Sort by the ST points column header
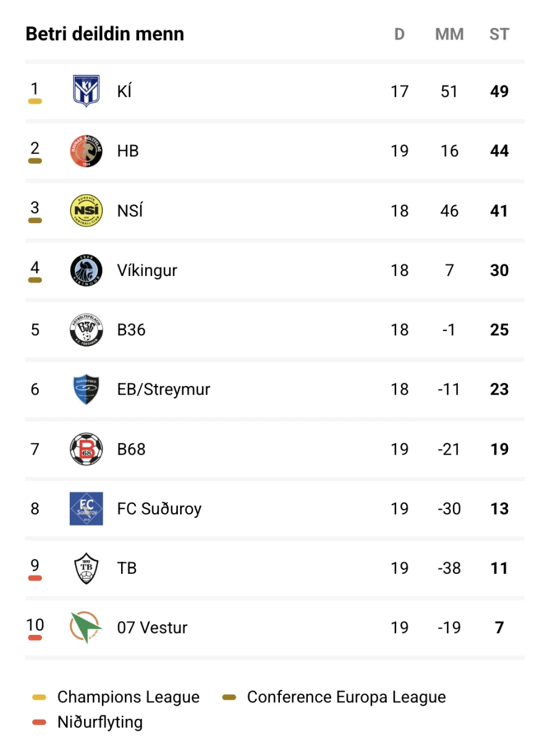 click(499, 34)
